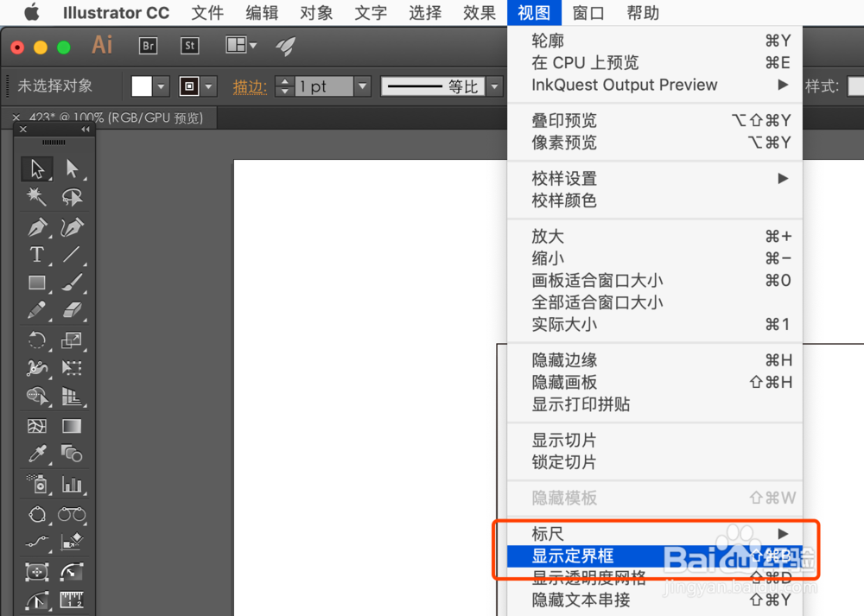This screenshot has width=864, height=616.
Task: Open the 文件 menu
Action: (x=207, y=13)
